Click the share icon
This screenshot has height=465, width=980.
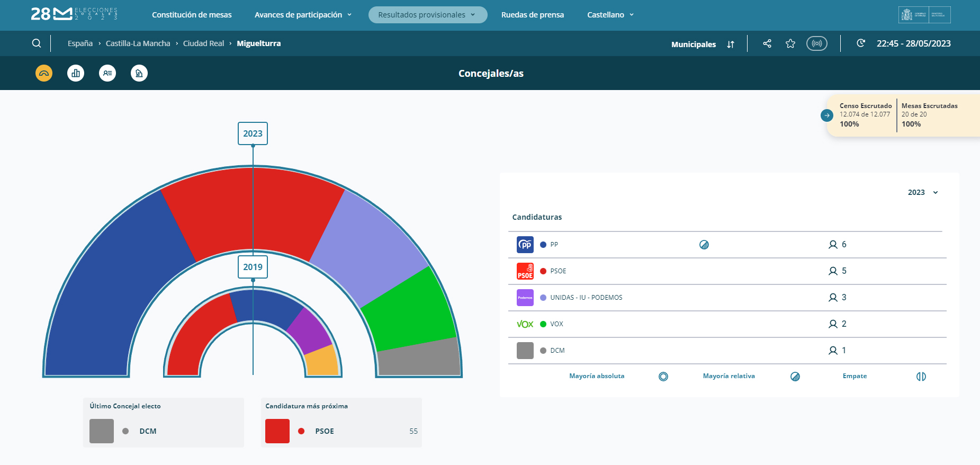point(767,43)
